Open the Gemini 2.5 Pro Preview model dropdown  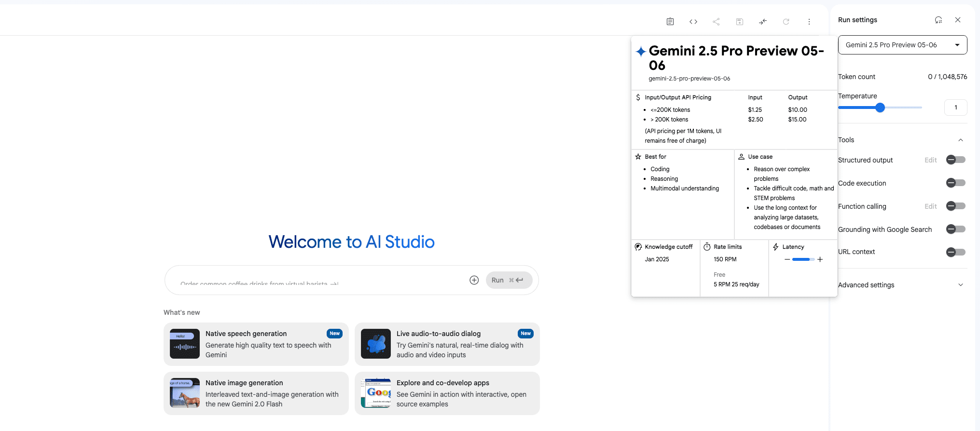(902, 45)
